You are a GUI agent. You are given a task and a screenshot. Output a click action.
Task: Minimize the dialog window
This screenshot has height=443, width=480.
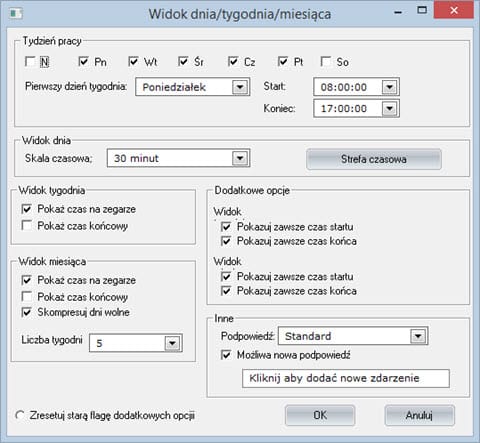coord(398,12)
